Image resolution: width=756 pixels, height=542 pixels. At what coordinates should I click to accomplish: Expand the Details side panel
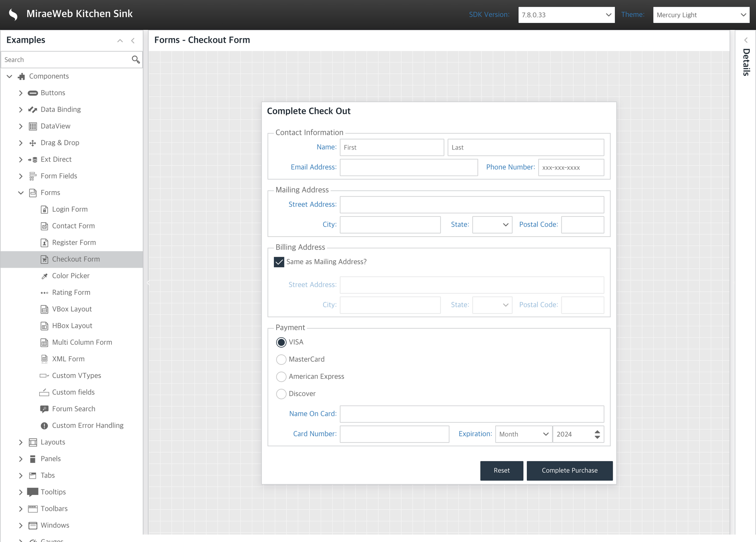click(746, 40)
